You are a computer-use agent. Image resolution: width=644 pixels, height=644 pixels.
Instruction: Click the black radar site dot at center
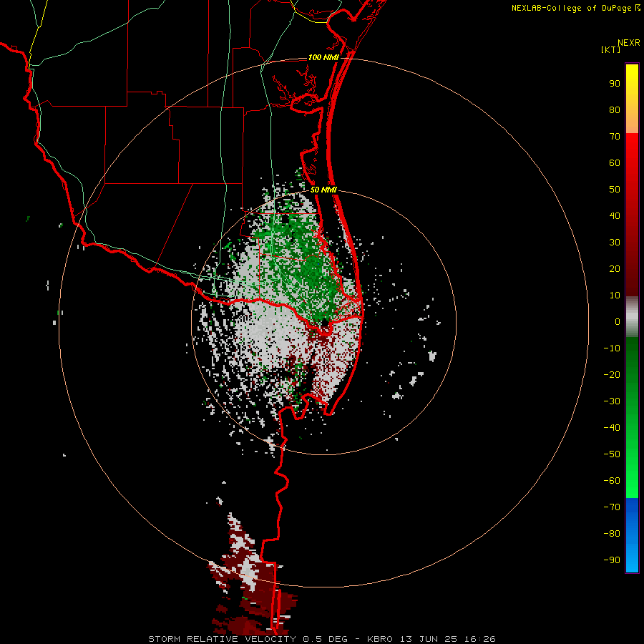[x=324, y=323]
